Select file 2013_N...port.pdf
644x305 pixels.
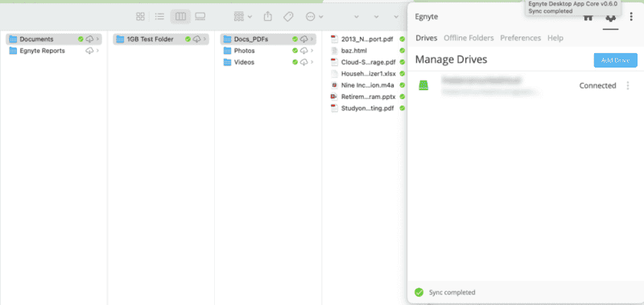pos(367,39)
